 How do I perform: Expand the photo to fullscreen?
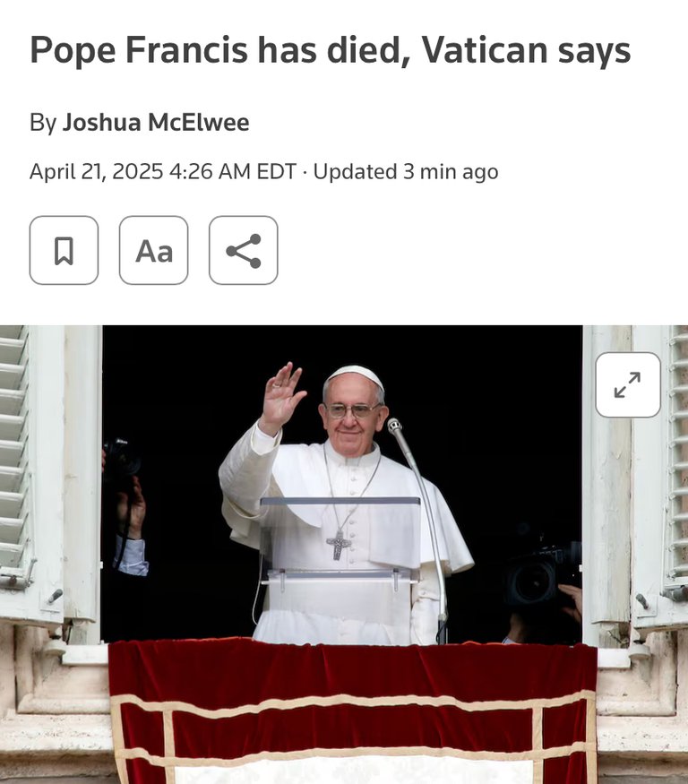point(628,384)
